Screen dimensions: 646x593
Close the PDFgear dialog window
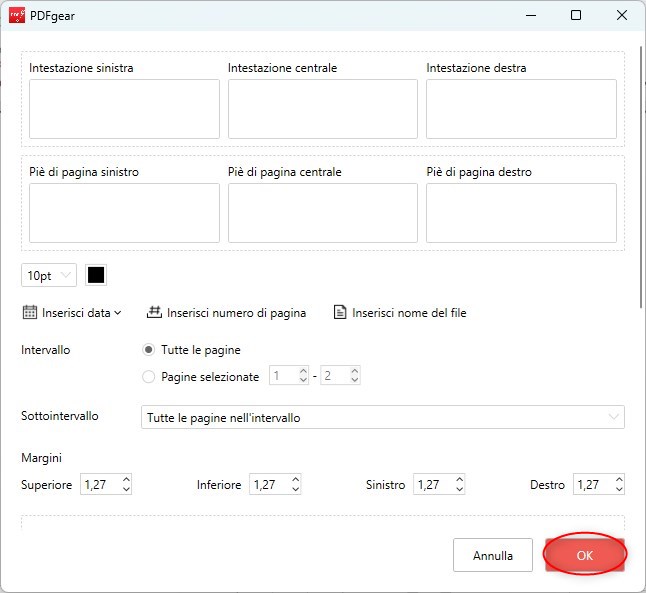point(622,16)
